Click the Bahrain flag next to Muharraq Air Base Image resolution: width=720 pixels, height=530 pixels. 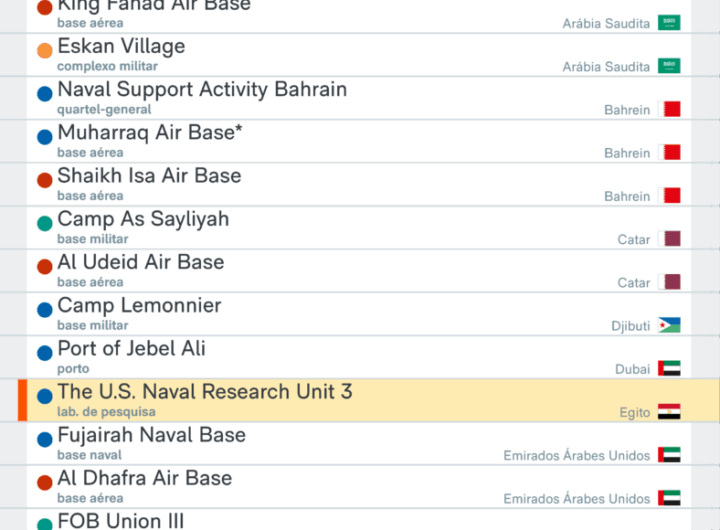[670, 152]
